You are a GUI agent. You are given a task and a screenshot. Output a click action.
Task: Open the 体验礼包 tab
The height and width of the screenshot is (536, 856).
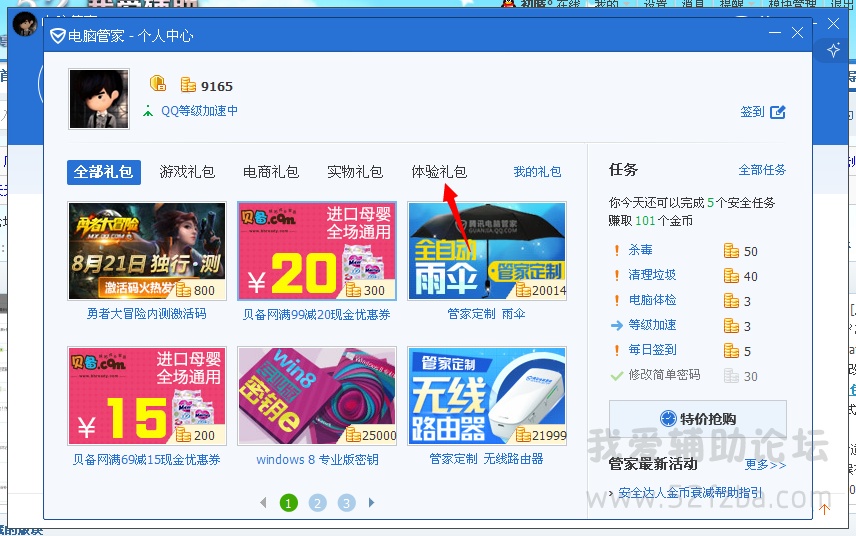tap(439, 172)
